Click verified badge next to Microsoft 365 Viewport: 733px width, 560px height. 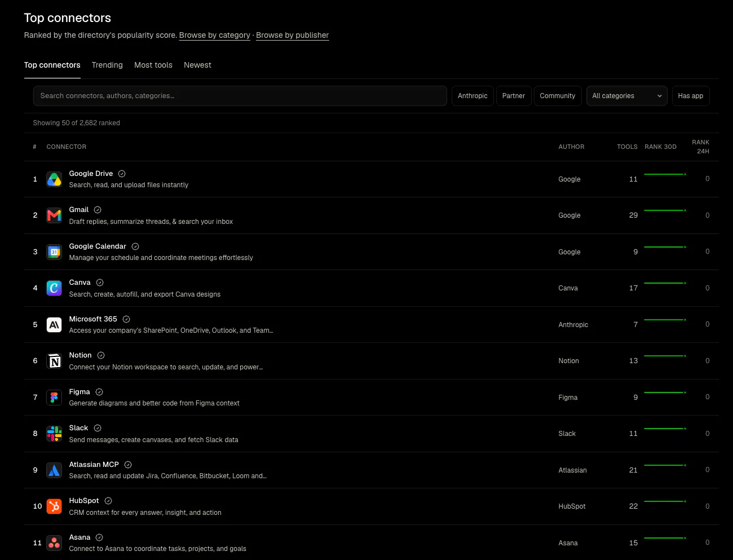pos(126,319)
